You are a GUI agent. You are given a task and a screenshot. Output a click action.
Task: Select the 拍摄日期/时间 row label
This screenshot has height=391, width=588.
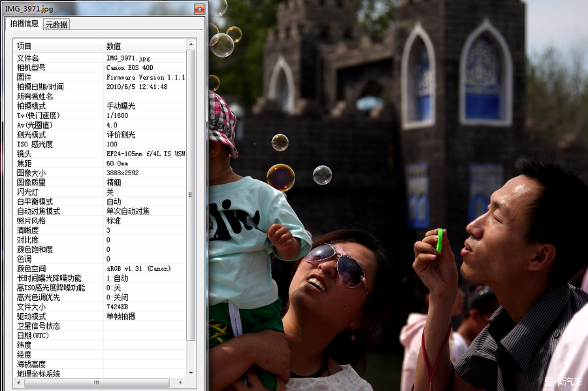[41, 87]
